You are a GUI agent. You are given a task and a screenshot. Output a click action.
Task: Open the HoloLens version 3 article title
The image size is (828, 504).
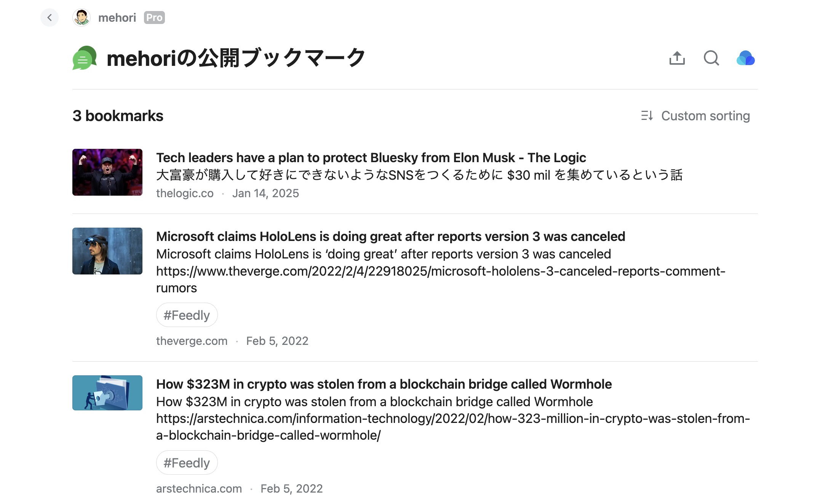click(390, 236)
